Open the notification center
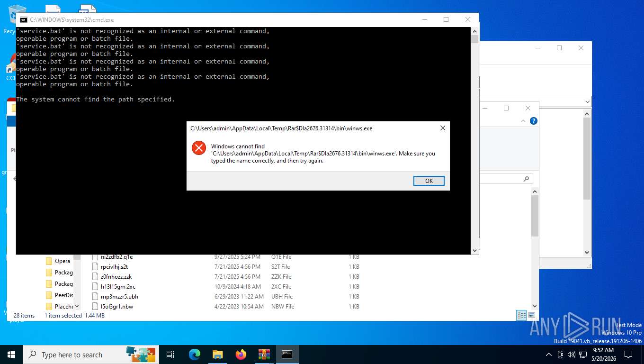Viewport: 644px width, 364px height. point(628,355)
